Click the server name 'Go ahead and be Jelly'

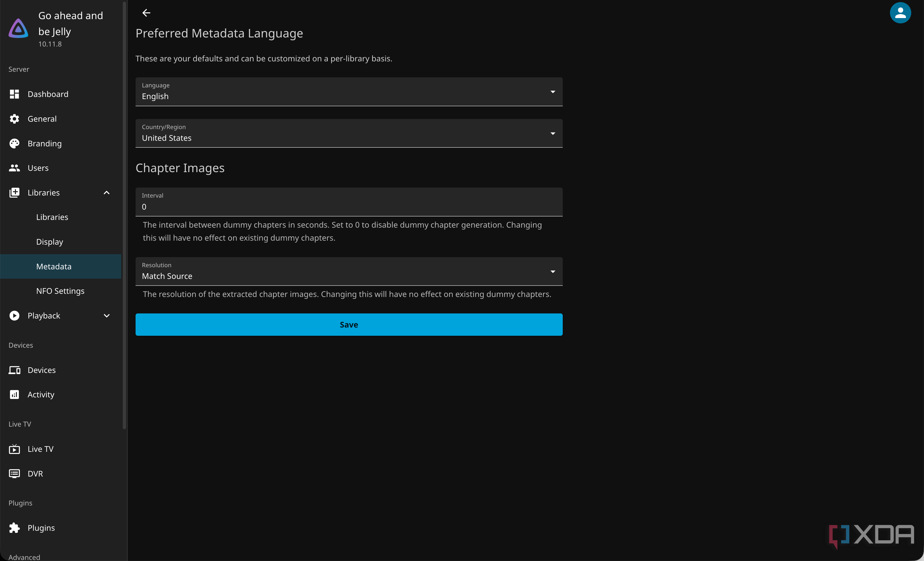tap(70, 24)
